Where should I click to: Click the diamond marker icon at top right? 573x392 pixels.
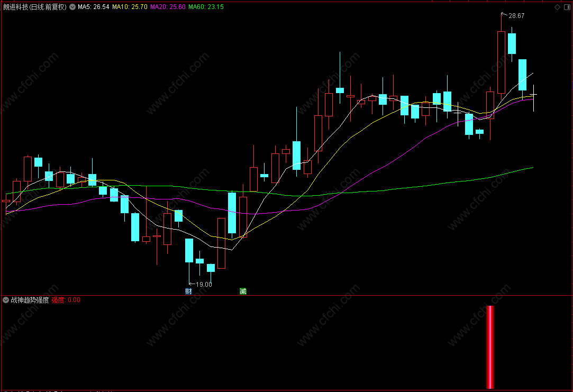pyautogui.click(x=557, y=7)
